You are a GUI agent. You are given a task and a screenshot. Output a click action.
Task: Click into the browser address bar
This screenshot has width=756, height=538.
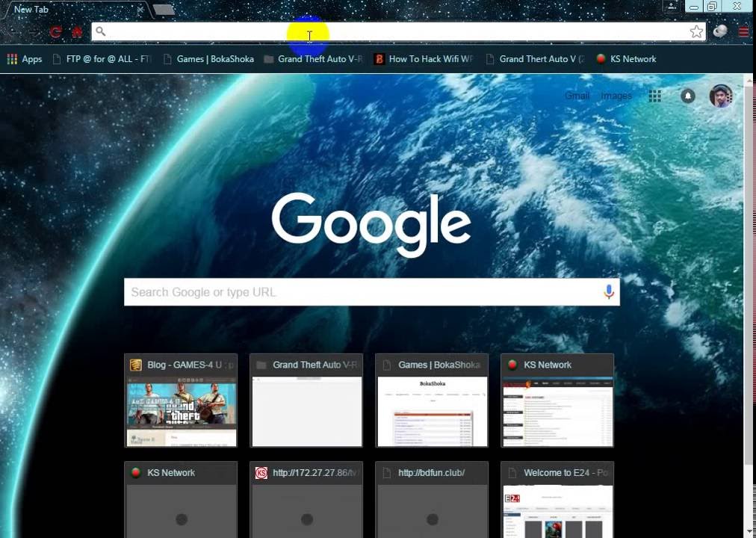tap(398, 32)
